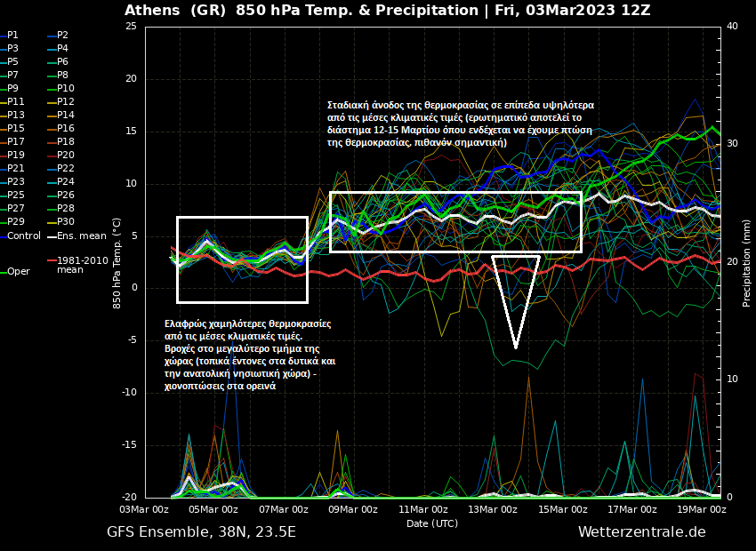
Task: Click the "Precipitation (mm)" axis title
Action: pyautogui.click(x=746, y=262)
